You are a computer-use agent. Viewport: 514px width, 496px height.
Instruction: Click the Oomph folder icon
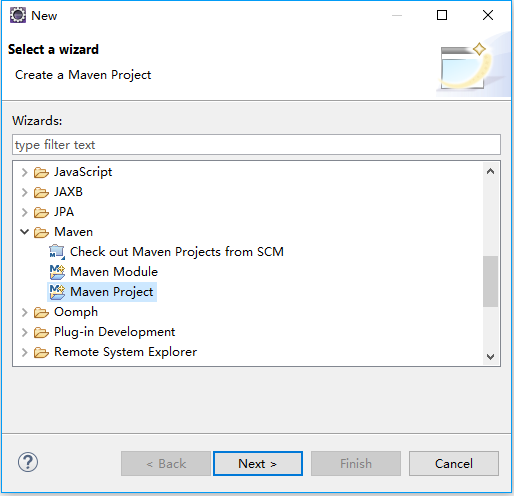41,312
